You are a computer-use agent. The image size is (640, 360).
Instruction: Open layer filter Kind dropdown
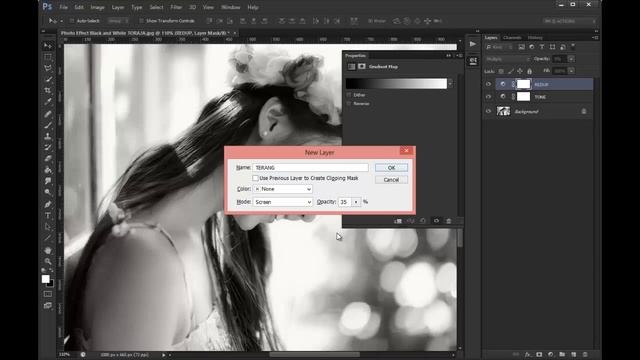click(x=499, y=47)
